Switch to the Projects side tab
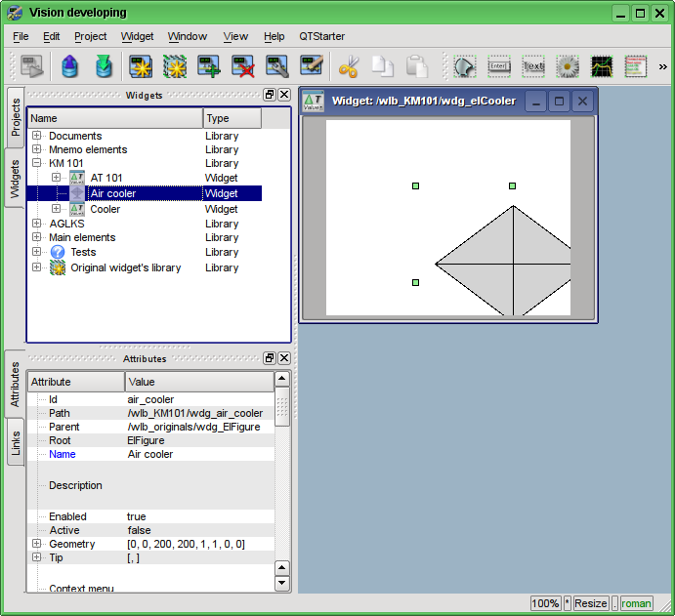Viewport: 675px width, 616px height. point(16,117)
